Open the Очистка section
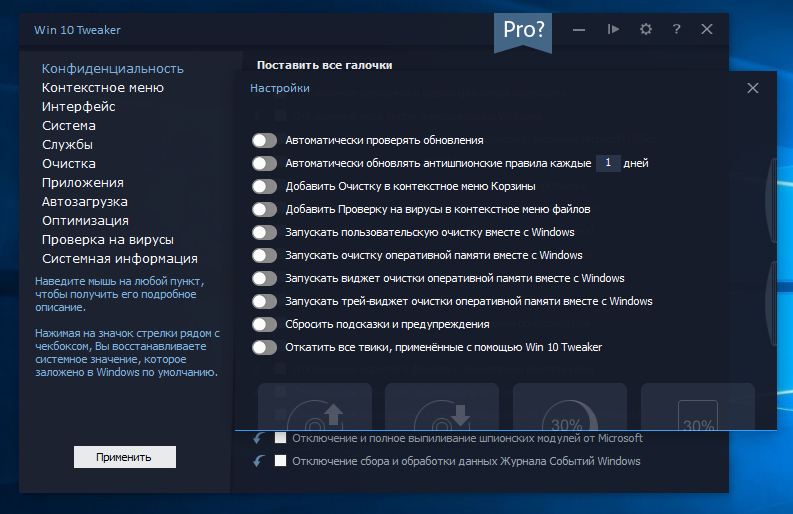 (69, 164)
